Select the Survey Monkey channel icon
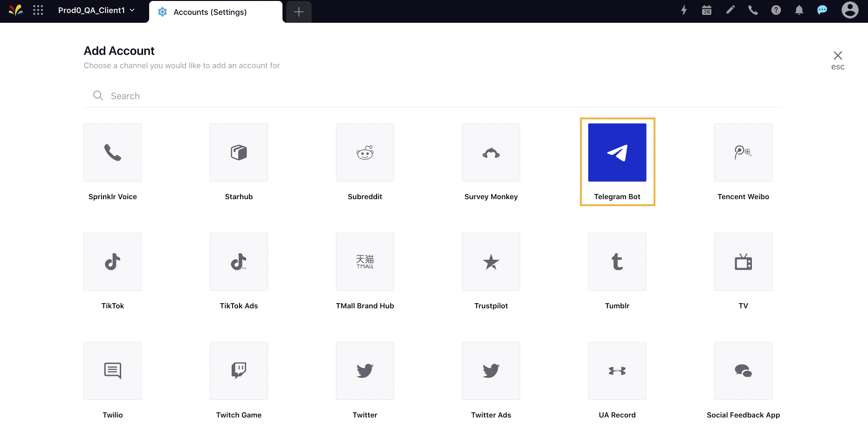 click(x=491, y=153)
